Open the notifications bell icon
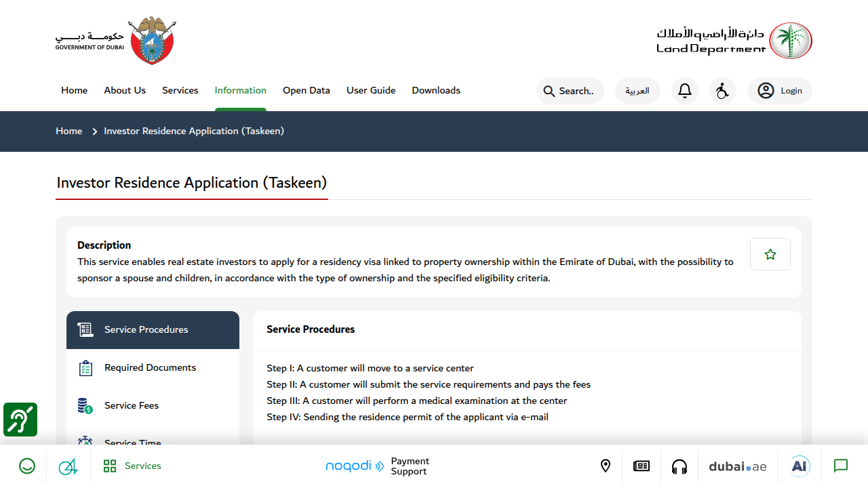The image size is (868, 488). [685, 91]
